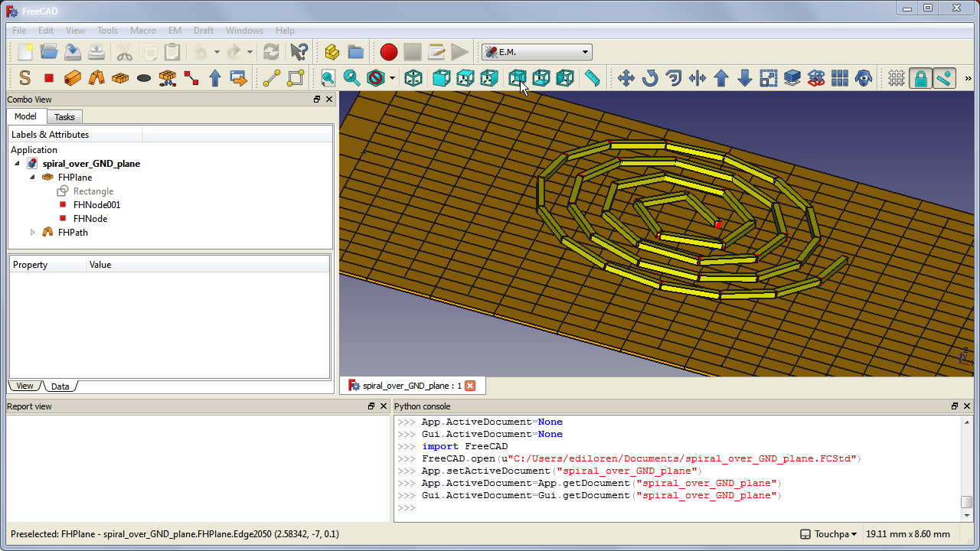This screenshot has height=551, width=980.
Task: Close the spiral_over_GND_plane document tab
Action: (470, 386)
